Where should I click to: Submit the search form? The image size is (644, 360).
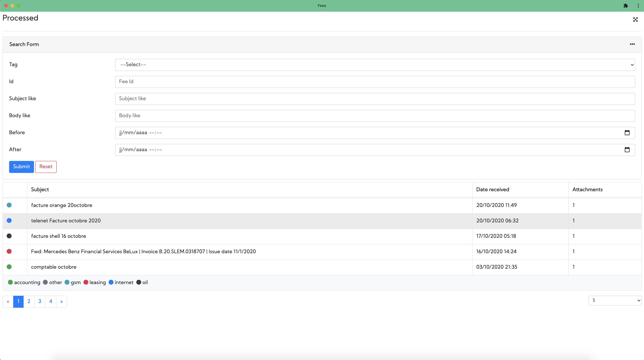pyautogui.click(x=22, y=167)
